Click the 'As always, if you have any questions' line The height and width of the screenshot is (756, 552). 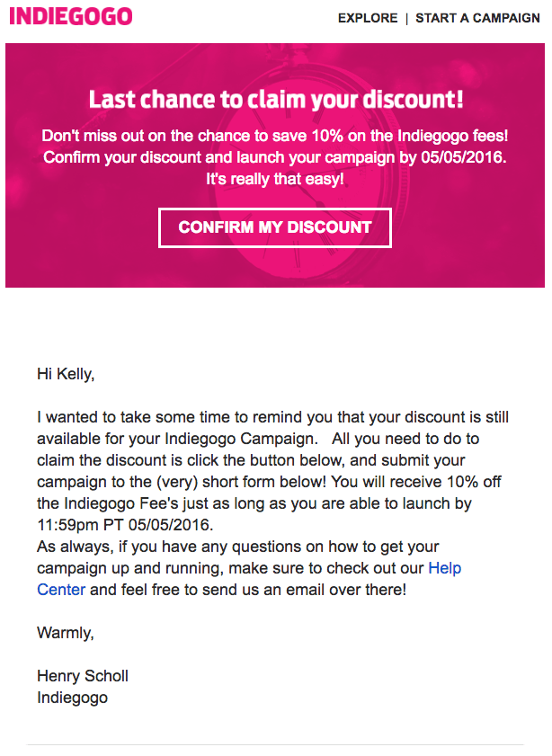click(x=237, y=547)
